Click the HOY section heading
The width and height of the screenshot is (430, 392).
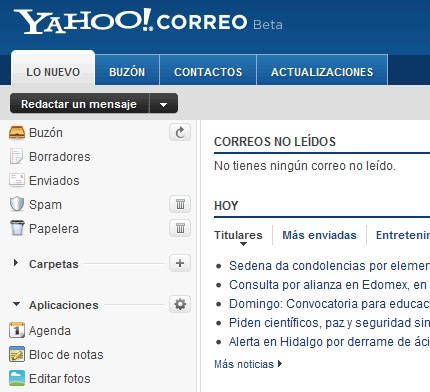[x=226, y=206]
